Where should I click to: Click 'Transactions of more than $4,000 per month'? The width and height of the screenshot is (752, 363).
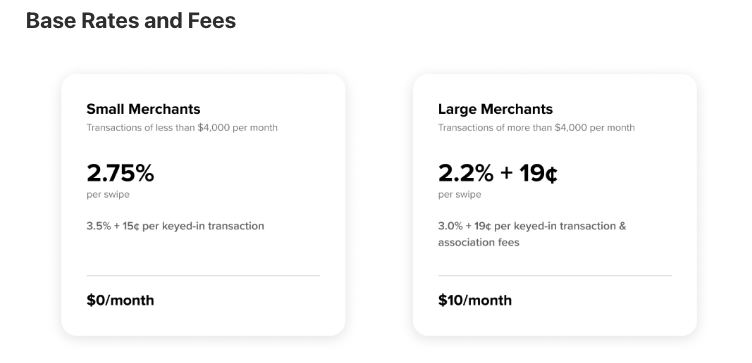(x=536, y=128)
